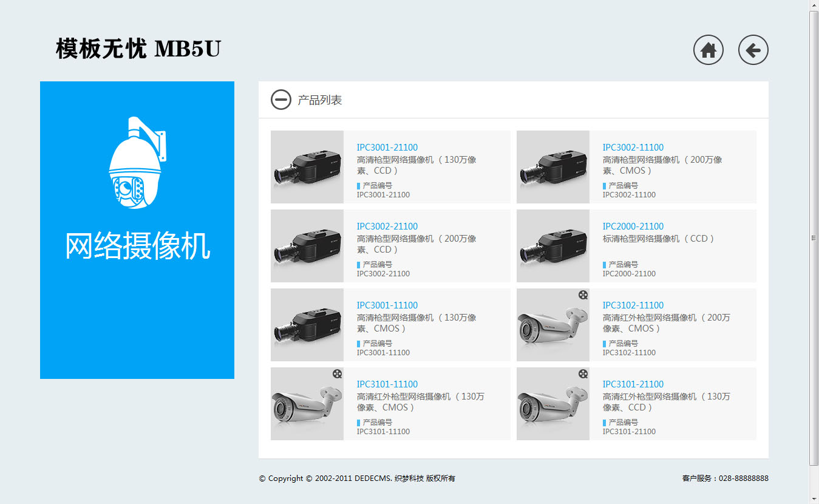819x504 pixels.
Task: Click the IPC2000-21100 camera thumbnail
Action: [553, 246]
